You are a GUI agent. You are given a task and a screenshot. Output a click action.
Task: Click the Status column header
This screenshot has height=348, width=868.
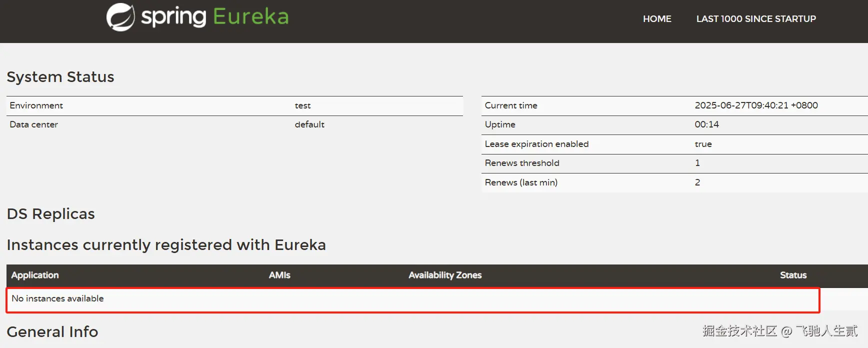coord(793,275)
